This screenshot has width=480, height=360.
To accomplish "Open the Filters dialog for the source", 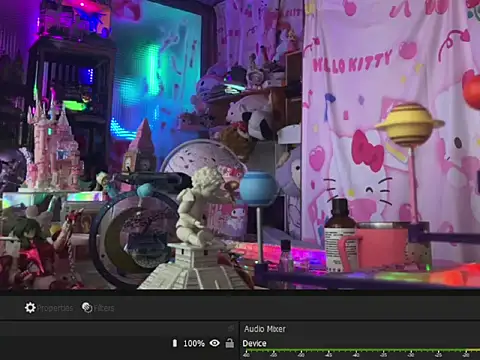I will 98,308.
